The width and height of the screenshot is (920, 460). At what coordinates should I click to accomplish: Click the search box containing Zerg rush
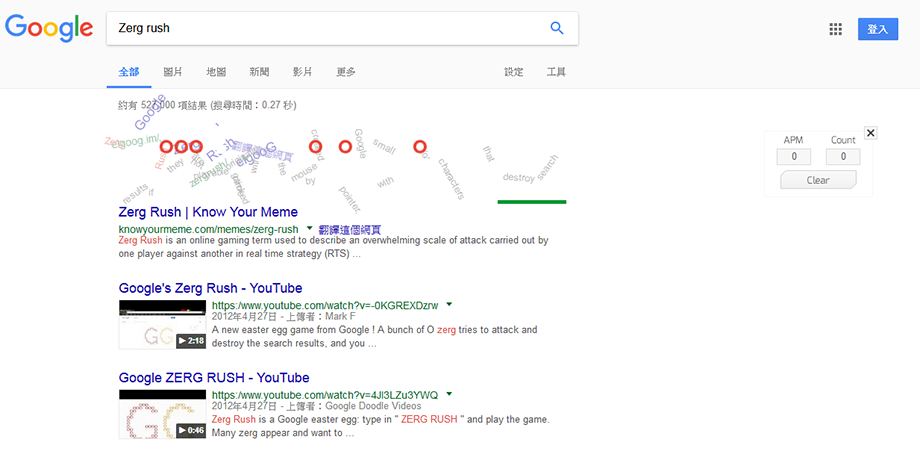[x=342, y=28]
